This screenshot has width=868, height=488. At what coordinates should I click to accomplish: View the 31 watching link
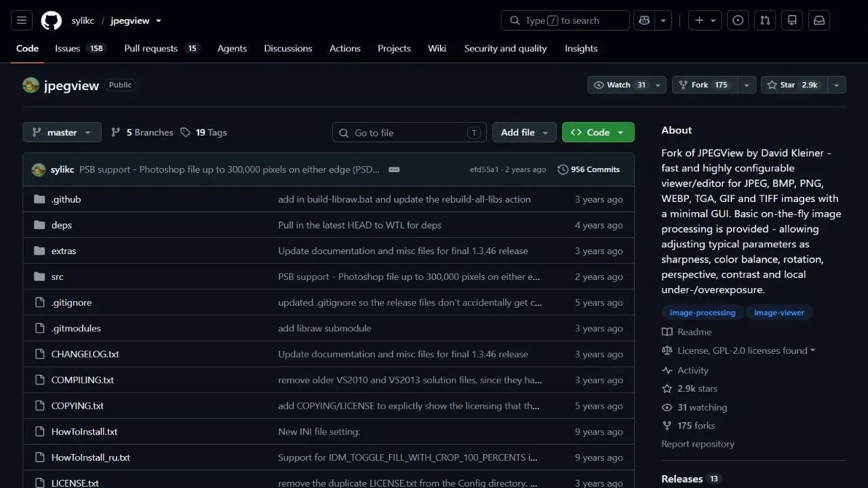click(x=694, y=407)
